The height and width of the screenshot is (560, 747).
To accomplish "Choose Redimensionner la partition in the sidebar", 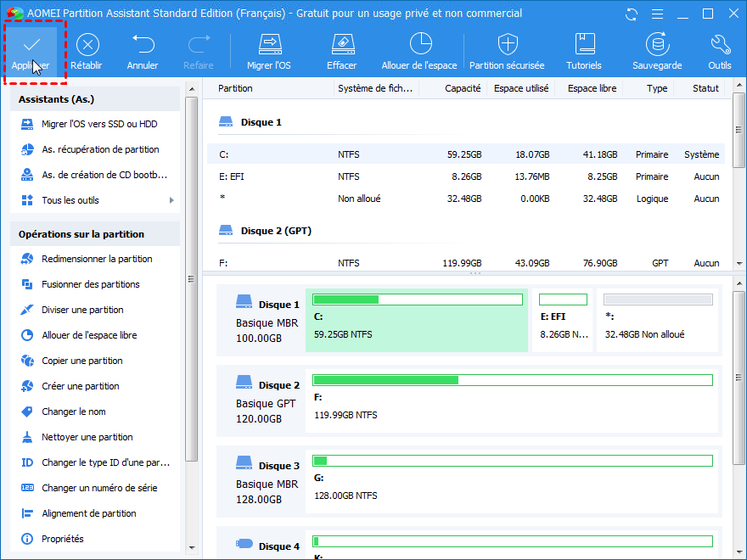I will tap(97, 259).
